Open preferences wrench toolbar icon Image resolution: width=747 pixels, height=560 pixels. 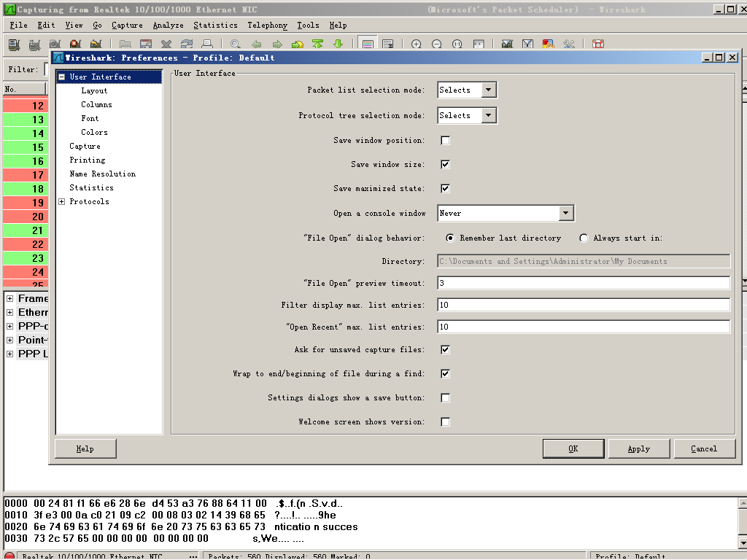pos(569,44)
